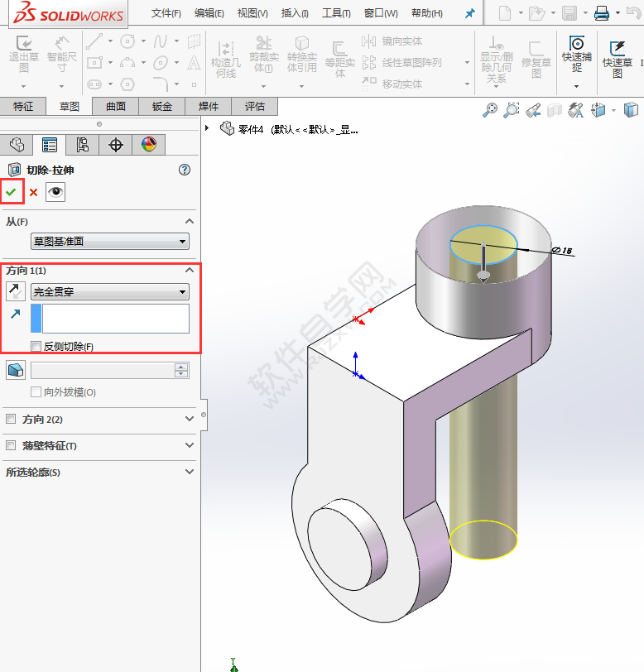Open DisplayManager color ball tab

point(149,145)
